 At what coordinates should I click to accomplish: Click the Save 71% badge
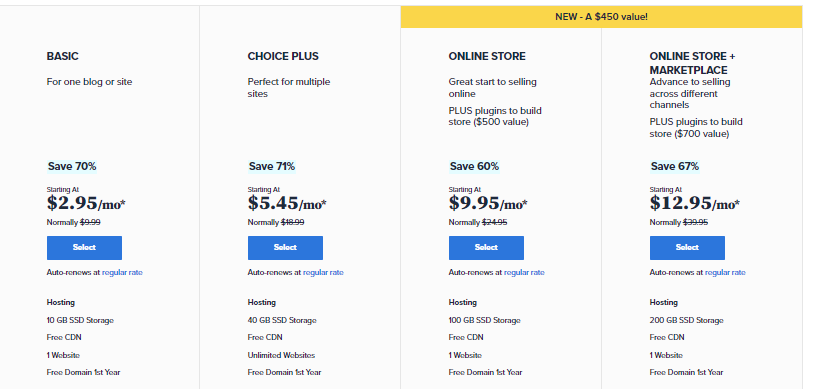tap(272, 166)
